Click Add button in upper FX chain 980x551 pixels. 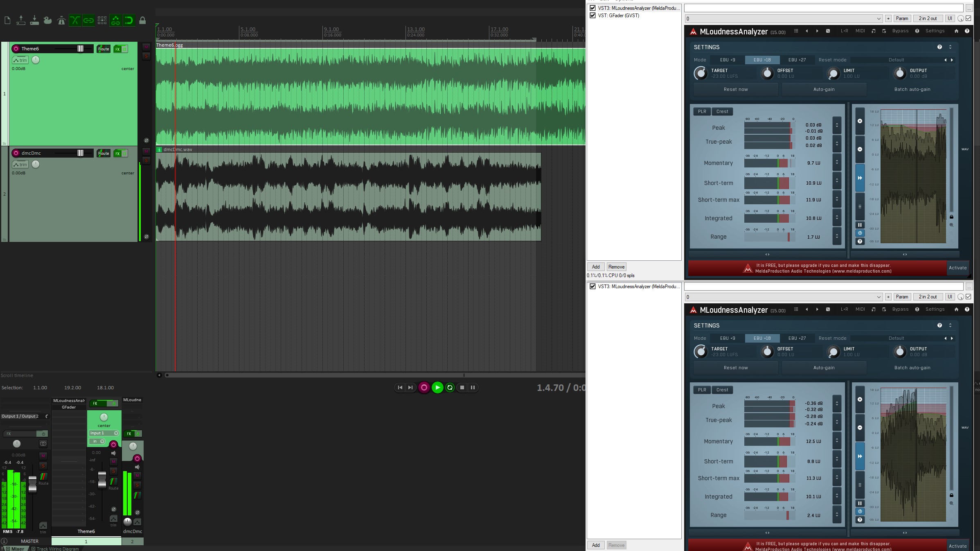click(x=596, y=267)
